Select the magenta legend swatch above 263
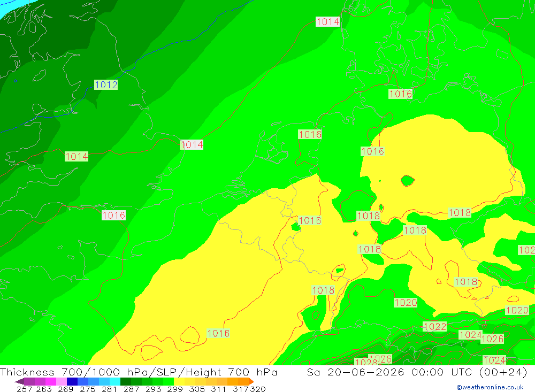The image size is (535, 392). click(x=50, y=381)
